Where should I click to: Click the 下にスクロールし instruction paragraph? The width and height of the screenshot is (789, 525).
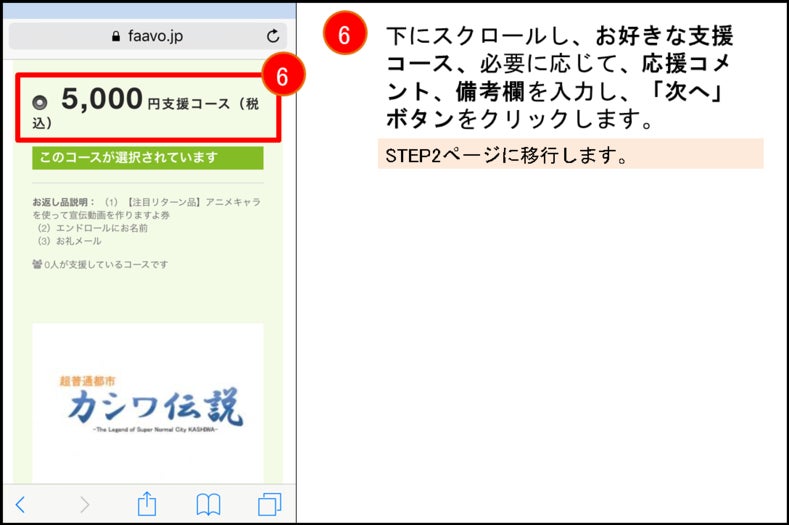pyautogui.click(x=560, y=77)
